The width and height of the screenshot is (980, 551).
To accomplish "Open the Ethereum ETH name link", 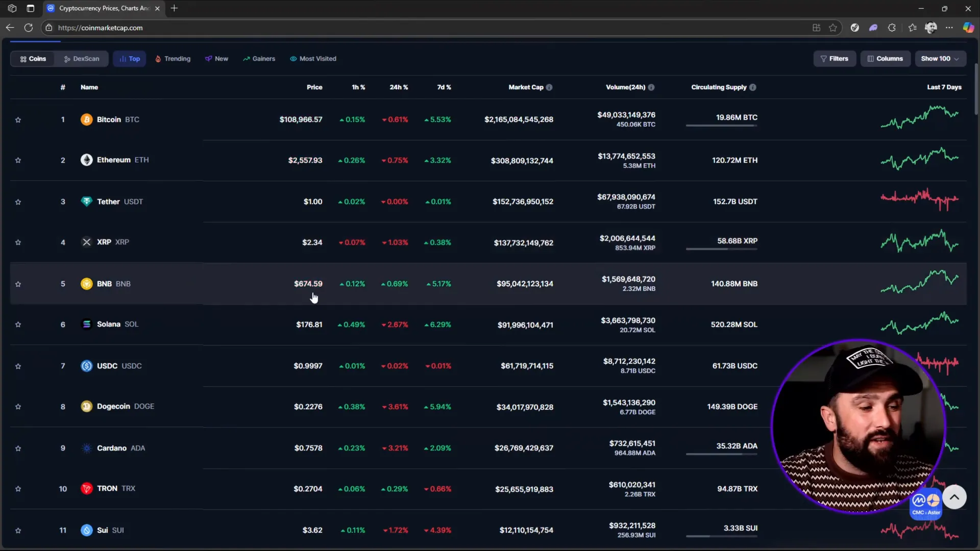I will (x=123, y=160).
